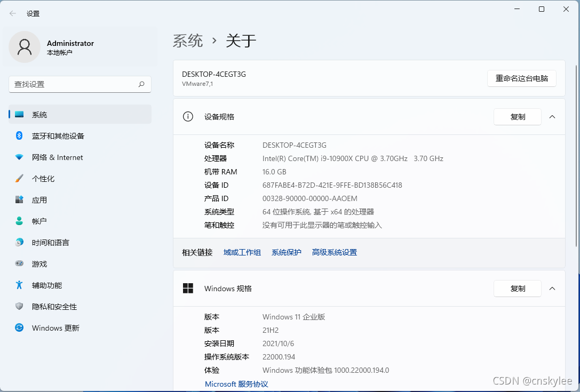
Task: Open 网络 & Internet settings page
Action: pos(80,157)
